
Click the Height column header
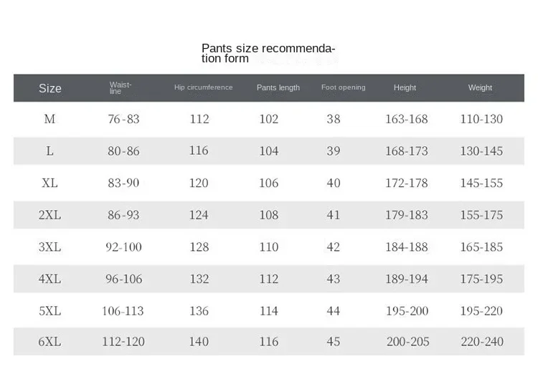tap(405, 87)
